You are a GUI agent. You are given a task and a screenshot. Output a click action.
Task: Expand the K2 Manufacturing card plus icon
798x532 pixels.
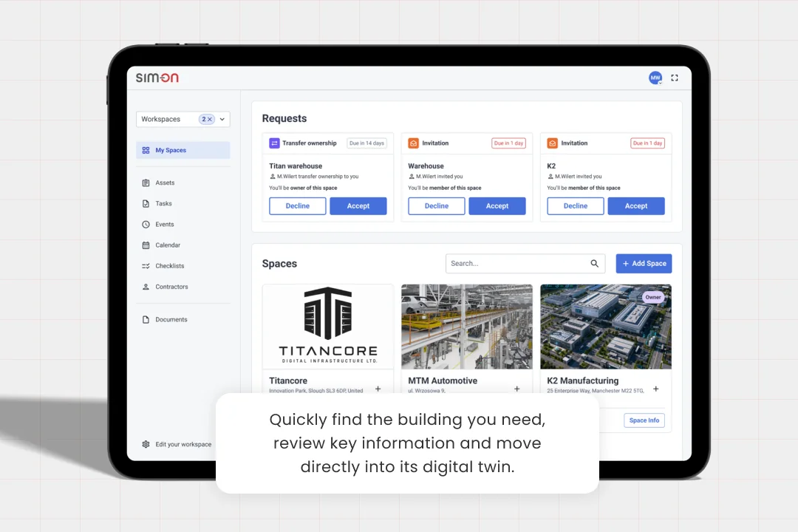(x=656, y=389)
